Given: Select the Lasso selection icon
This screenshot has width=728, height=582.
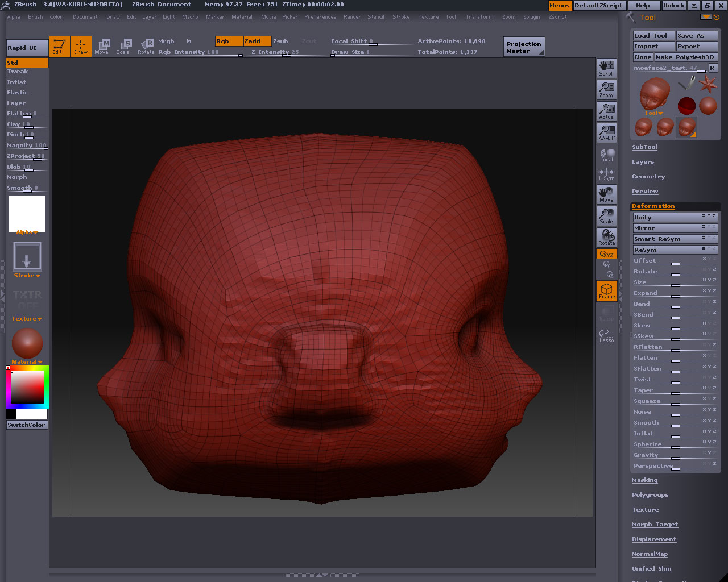Looking at the screenshot, I should click(606, 336).
